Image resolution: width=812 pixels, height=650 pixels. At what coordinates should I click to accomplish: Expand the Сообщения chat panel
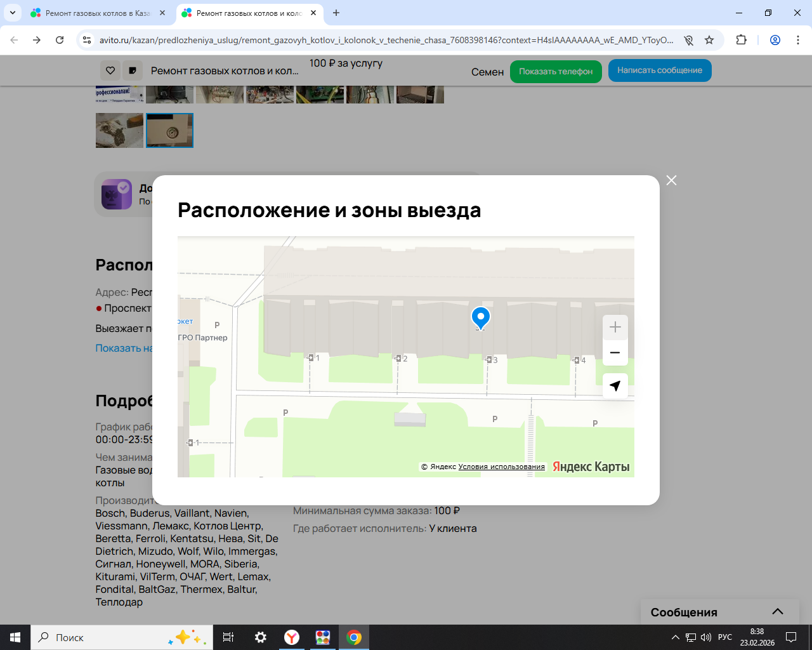point(777,612)
